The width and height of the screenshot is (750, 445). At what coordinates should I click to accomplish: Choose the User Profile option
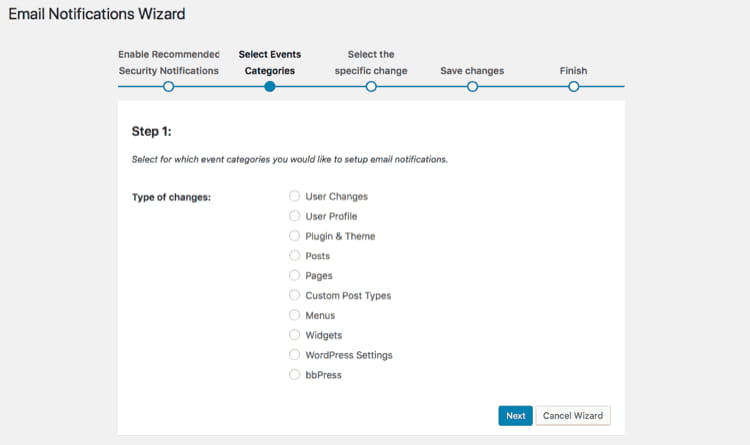(x=295, y=216)
